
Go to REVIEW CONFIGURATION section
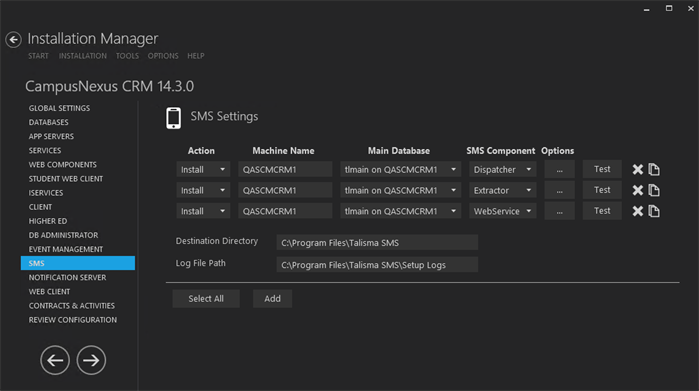[73, 320]
